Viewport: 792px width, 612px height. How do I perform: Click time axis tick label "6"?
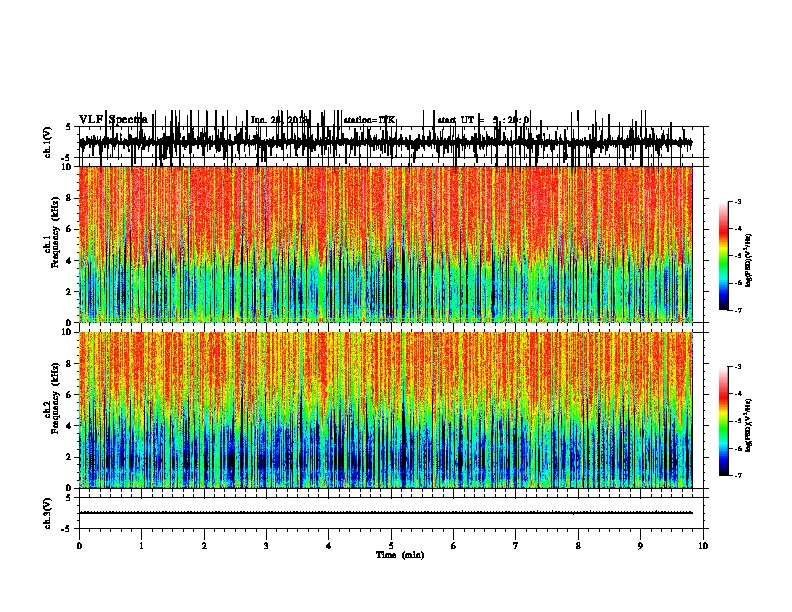(453, 546)
